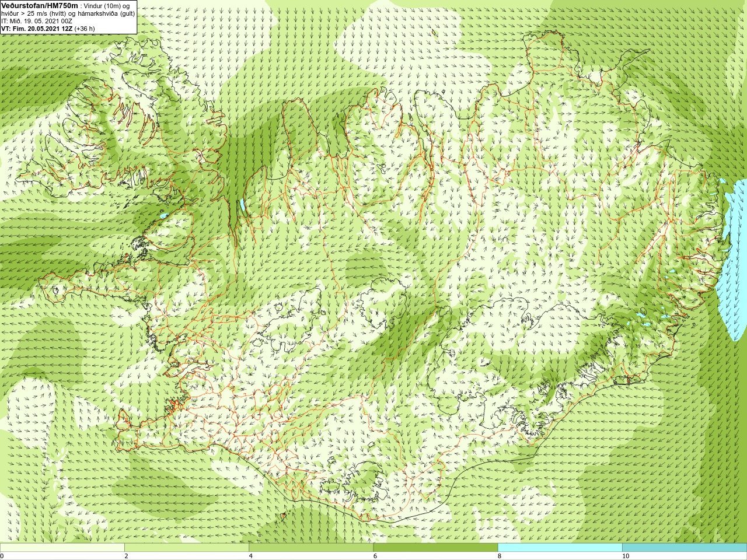Click the '6' label on the color scale

[375, 556]
